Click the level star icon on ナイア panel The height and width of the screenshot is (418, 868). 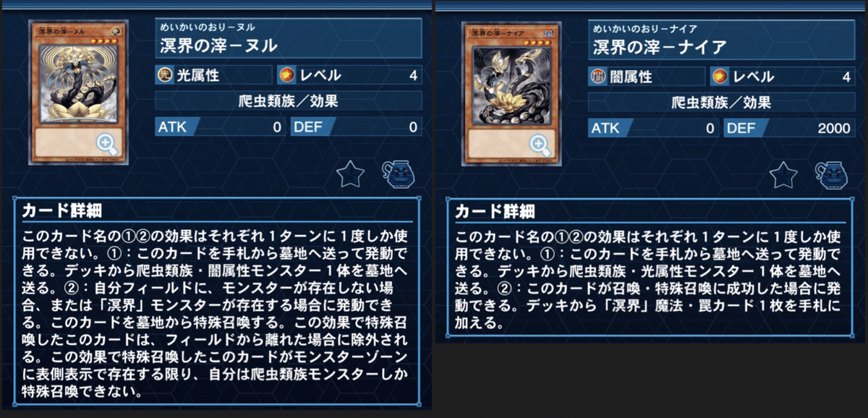pyautogui.click(x=720, y=75)
